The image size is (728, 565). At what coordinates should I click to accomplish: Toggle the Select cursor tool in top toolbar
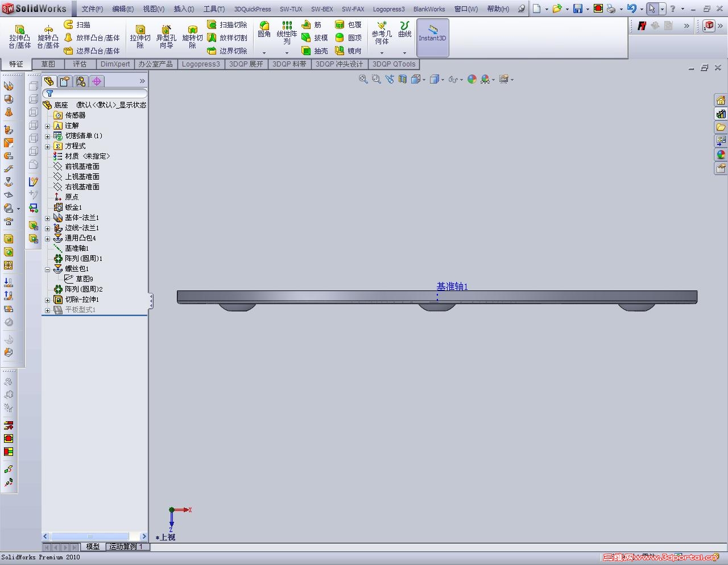[652, 9]
